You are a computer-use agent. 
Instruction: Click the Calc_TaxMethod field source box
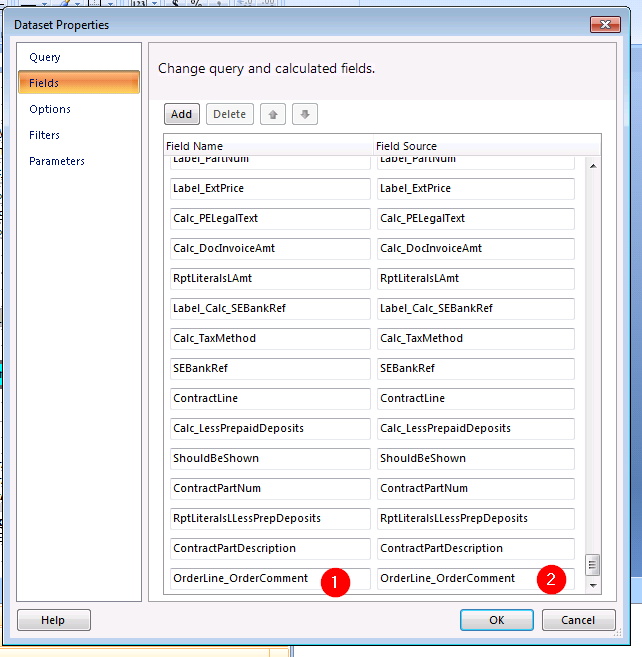[476, 339]
